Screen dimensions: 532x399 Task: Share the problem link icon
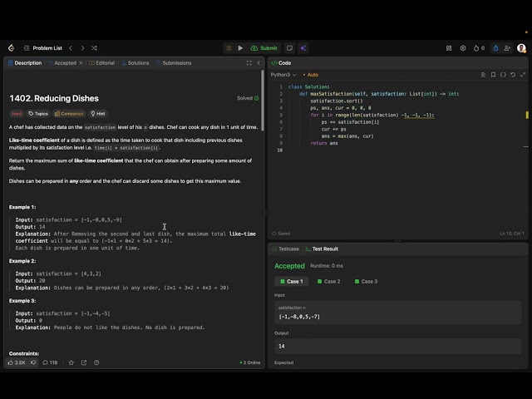(84, 362)
